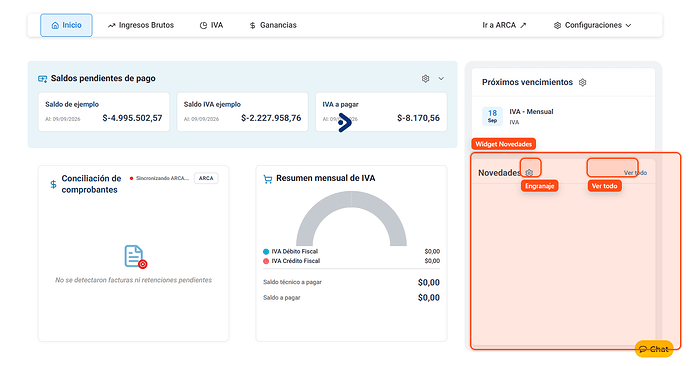Click the Saldos pendientes card icon
The image size is (690, 366).
[x=42, y=79]
